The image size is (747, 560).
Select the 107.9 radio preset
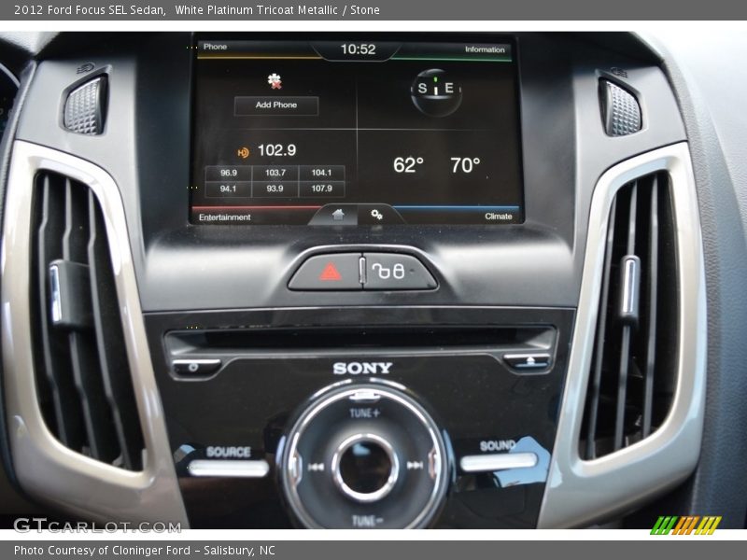pos(321,189)
